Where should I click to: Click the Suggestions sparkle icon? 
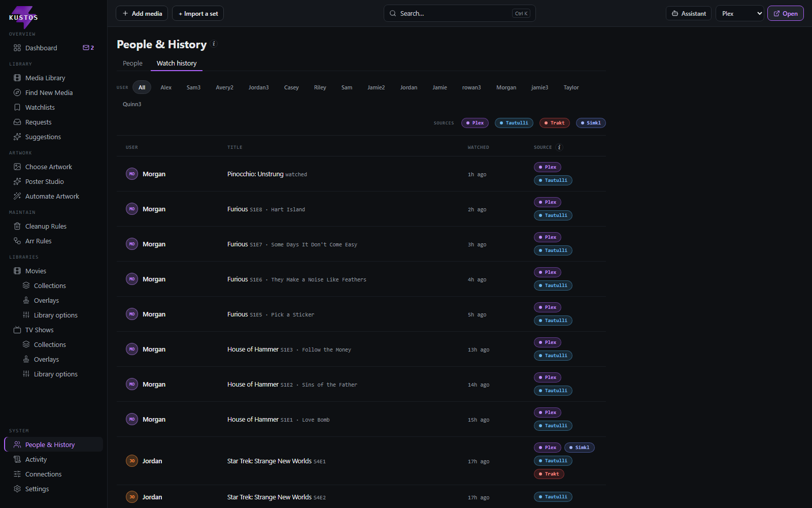click(x=17, y=137)
